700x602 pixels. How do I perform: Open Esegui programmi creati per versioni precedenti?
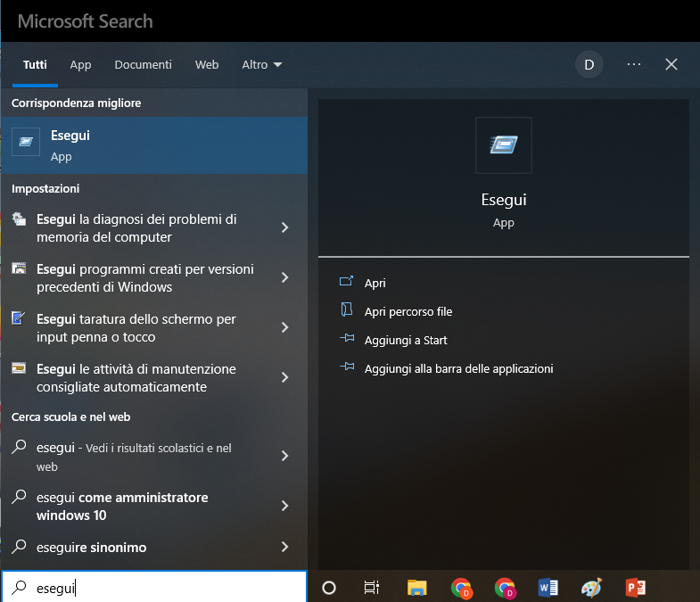tap(145, 277)
